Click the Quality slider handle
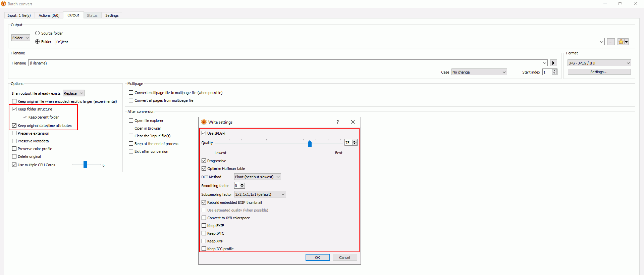 [x=310, y=143]
